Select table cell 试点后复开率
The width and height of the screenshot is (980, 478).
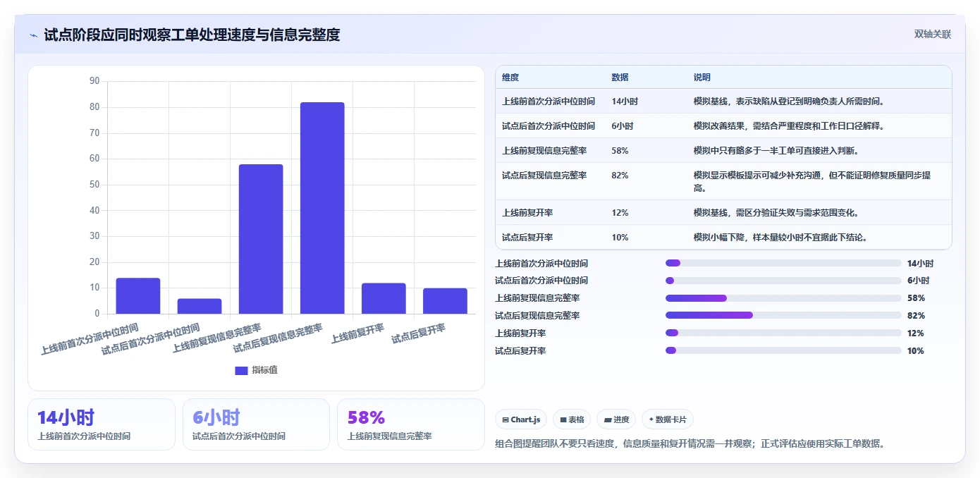pos(527,237)
